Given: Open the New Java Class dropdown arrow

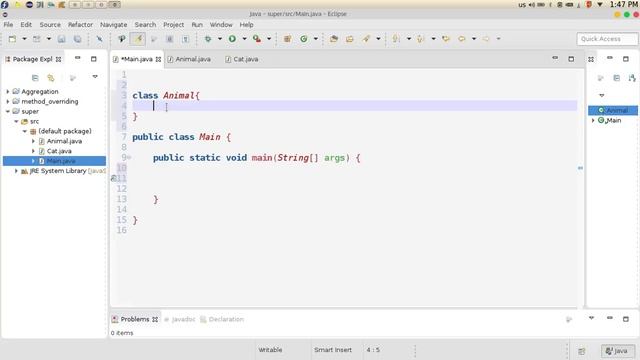Looking at the screenshot, I should (x=316, y=39).
